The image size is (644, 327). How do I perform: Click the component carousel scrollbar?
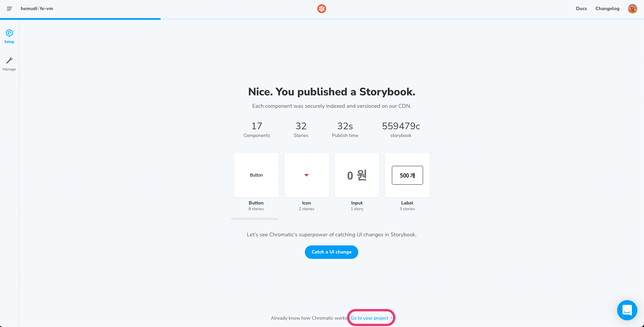[255, 219]
